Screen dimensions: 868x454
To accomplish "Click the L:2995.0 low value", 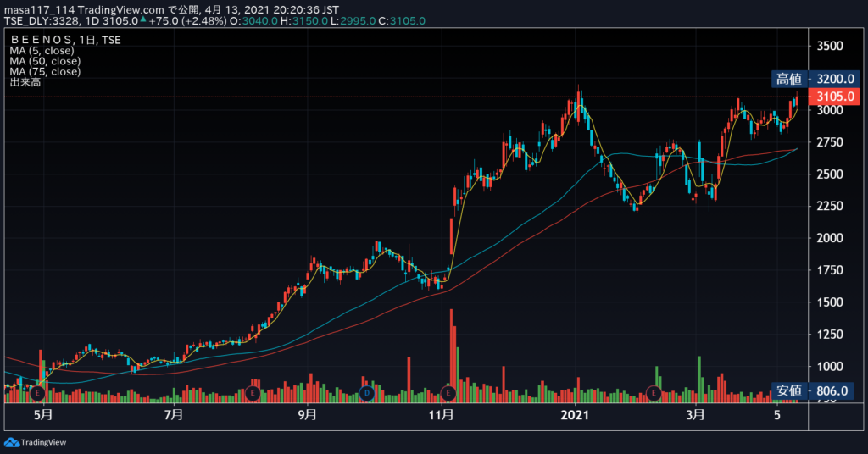I will click(x=353, y=21).
